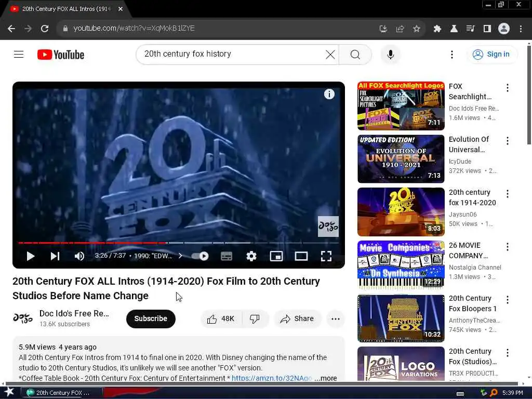The height and width of the screenshot is (399, 532).
Task: Open options for FOX Searchlight video
Action: 507,88
